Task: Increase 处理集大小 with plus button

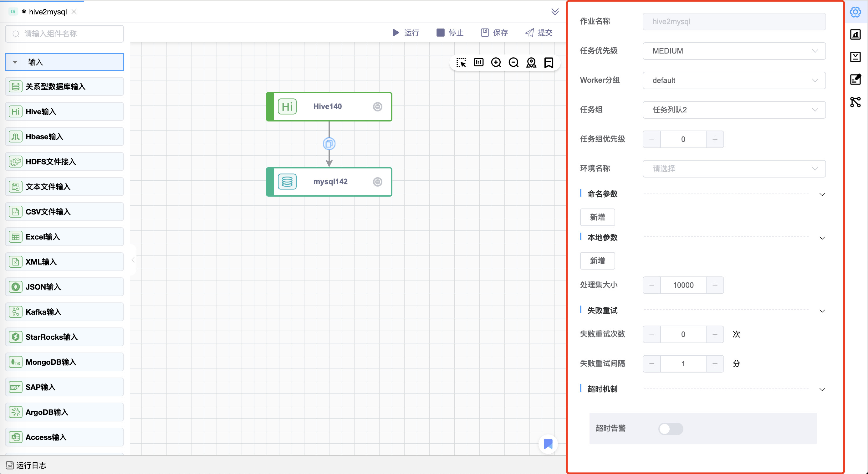Action: tap(715, 285)
